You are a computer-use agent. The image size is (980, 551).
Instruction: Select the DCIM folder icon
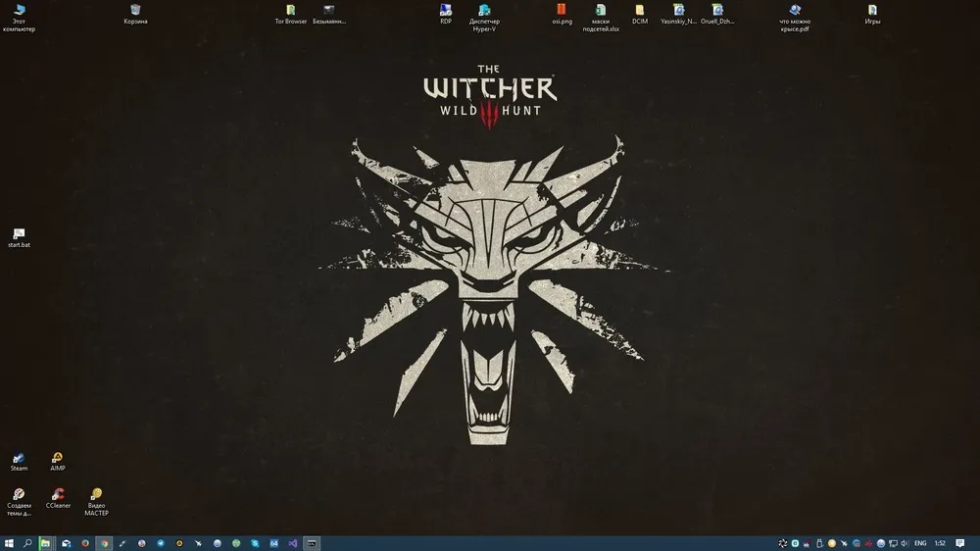click(639, 14)
